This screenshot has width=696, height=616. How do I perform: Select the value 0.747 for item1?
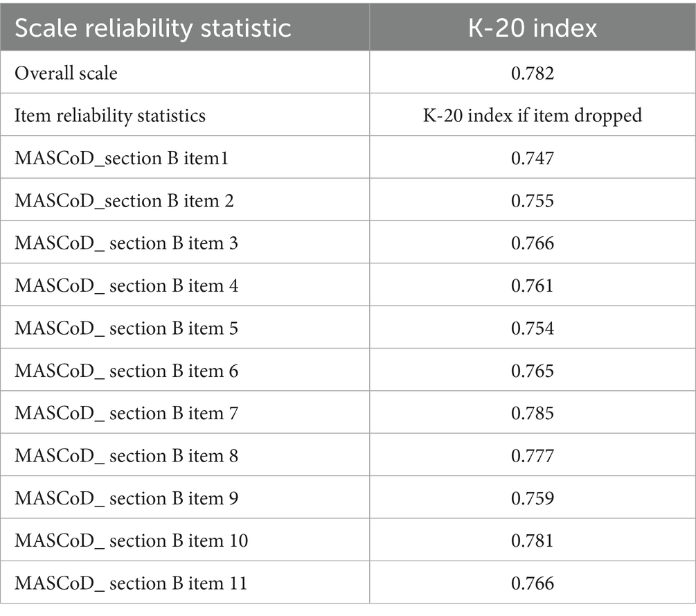533,158
